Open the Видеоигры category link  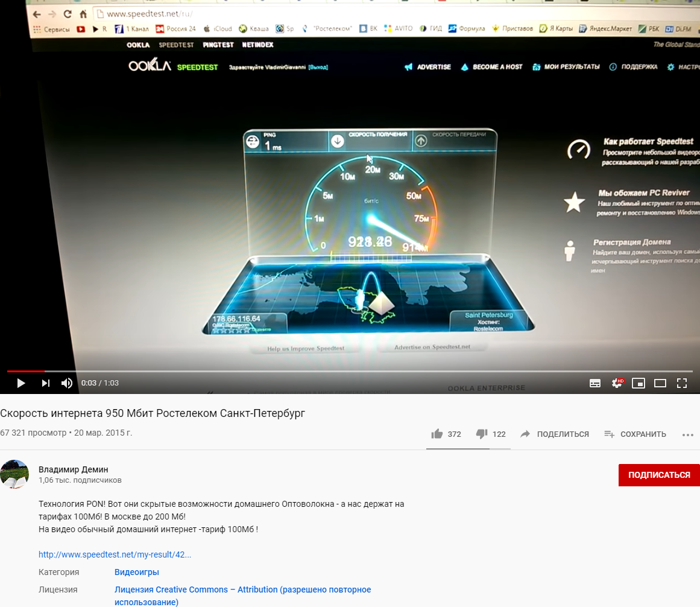coord(136,572)
